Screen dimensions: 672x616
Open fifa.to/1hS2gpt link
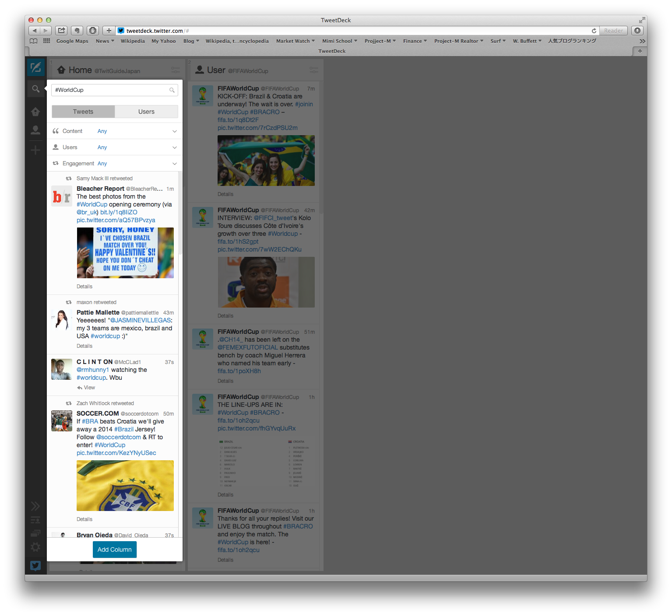[238, 241]
